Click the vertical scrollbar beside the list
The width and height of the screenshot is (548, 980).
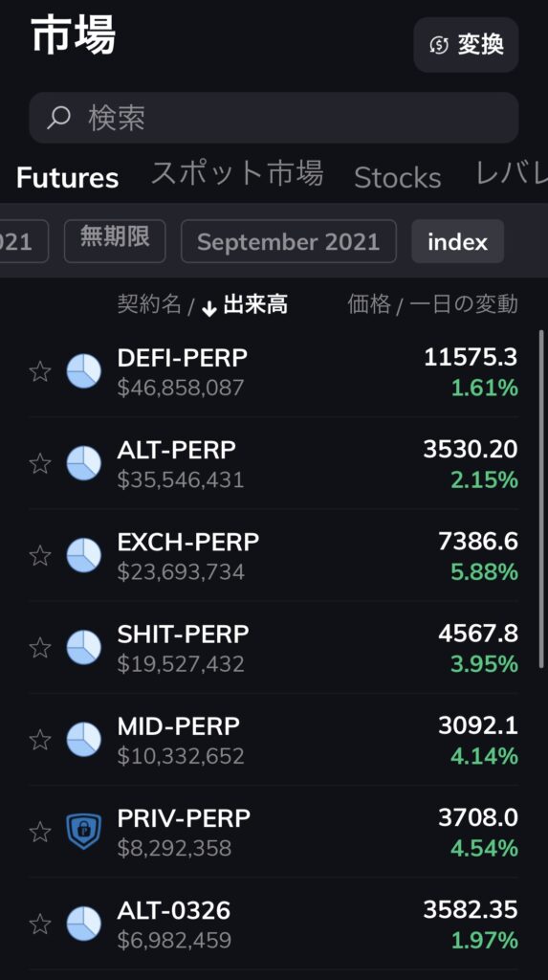pyautogui.click(x=541, y=500)
